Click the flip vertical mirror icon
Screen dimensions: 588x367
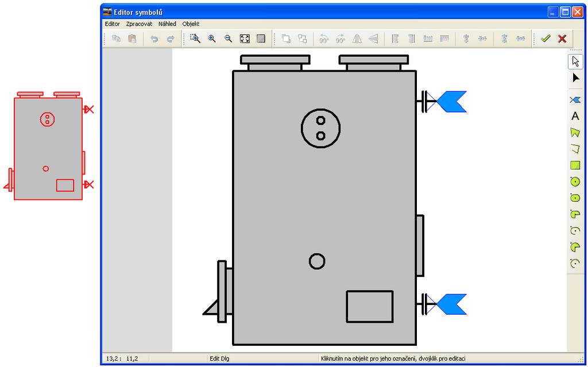point(373,38)
